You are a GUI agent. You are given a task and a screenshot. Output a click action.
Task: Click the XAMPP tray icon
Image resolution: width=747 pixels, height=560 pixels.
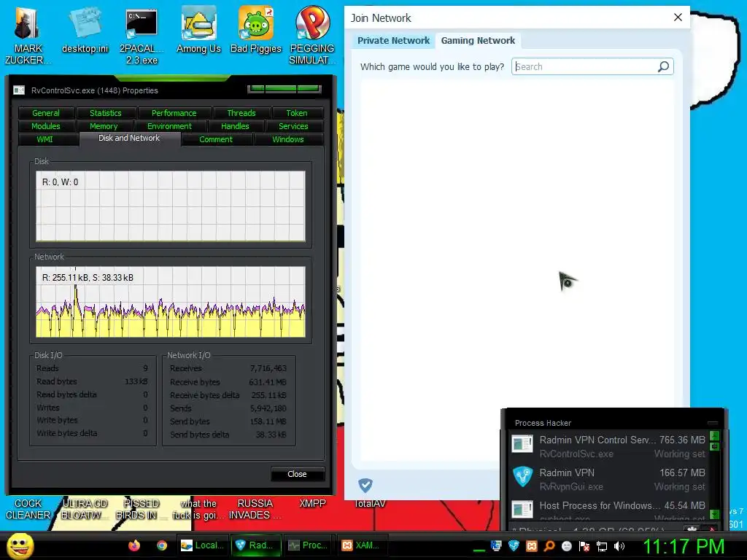click(531, 545)
